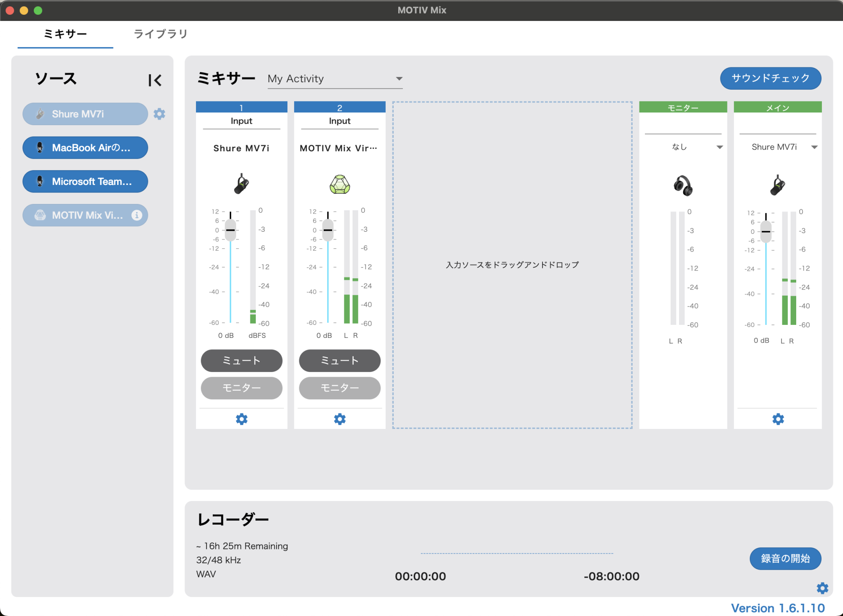The height and width of the screenshot is (616, 843).
Task: Click the MOTIV Mix virtual device icon in channel 2
Action: [x=340, y=184]
